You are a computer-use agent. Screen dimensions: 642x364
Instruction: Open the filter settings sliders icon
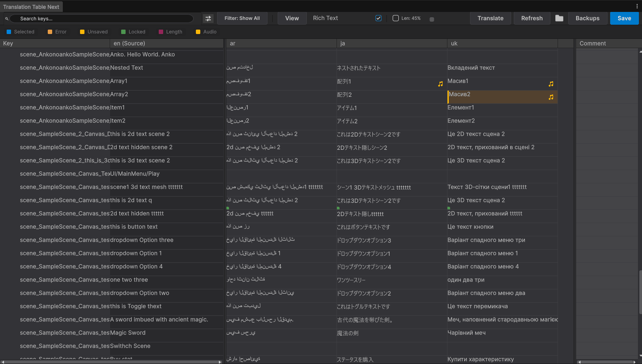click(208, 19)
